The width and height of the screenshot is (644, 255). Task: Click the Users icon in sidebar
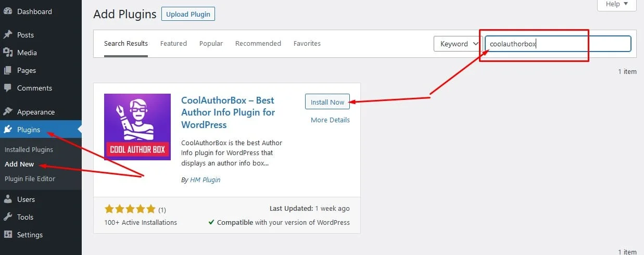click(x=8, y=199)
